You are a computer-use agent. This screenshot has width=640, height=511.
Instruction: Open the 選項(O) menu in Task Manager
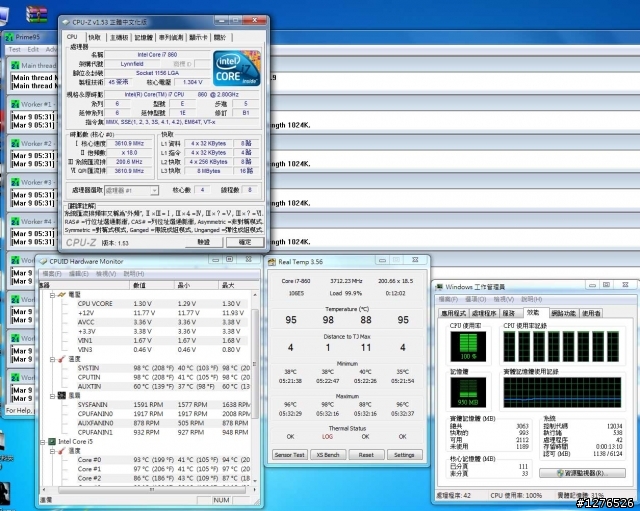pos(476,299)
